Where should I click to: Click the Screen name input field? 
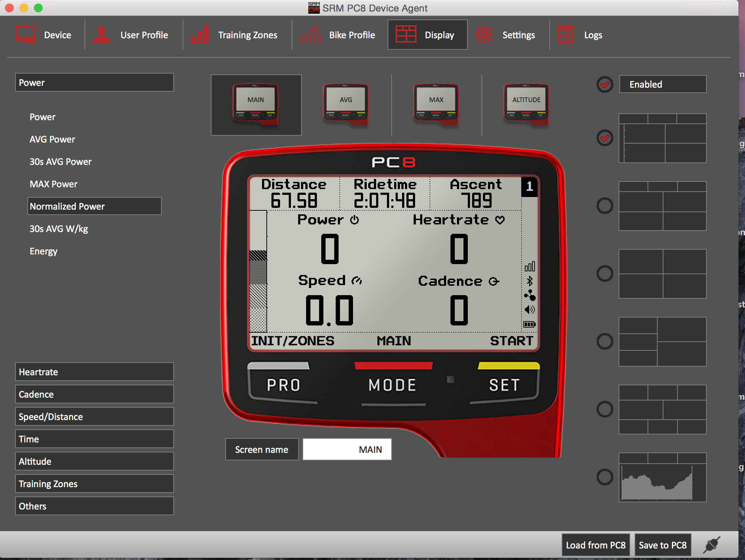[x=347, y=449]
